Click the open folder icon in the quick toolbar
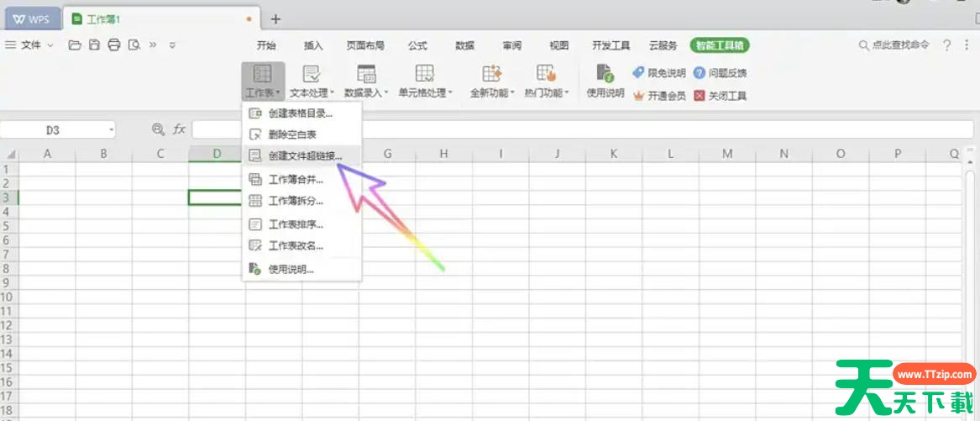 75,45
